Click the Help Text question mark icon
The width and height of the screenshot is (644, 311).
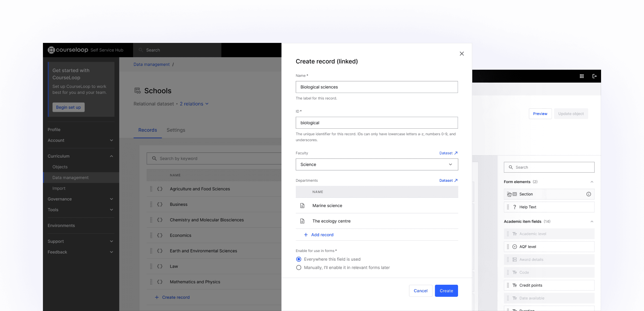click(x=514, y=207)
